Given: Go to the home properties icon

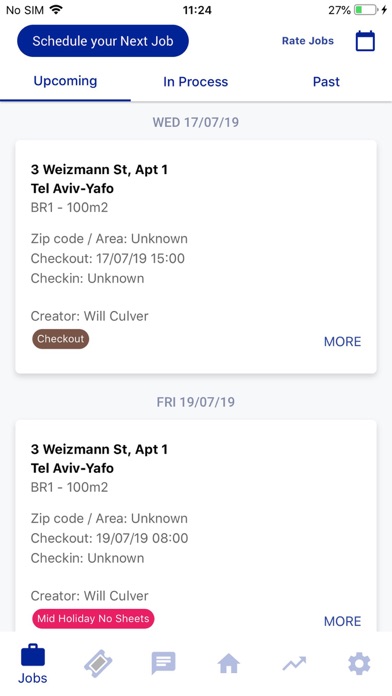Looking at the screenshot, I should 229,664.
